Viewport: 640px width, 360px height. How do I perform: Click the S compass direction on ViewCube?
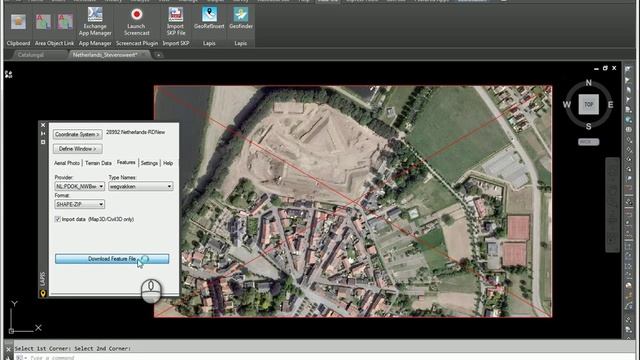pyautogui.click(x=589, y=127)
